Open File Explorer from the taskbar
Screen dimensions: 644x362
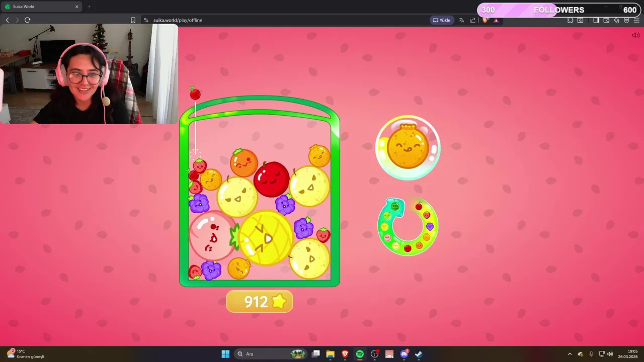[x=330, y=354]
